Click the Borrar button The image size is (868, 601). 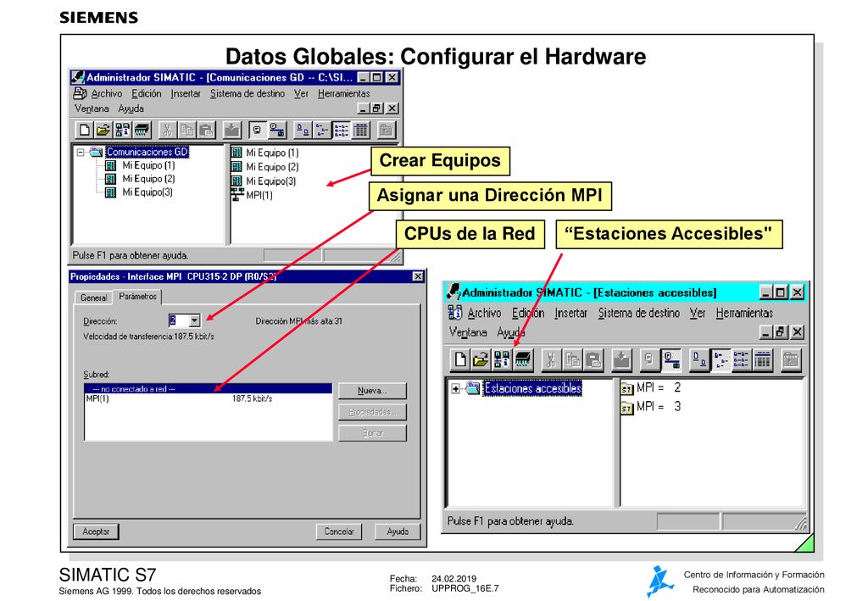click(x=372, y=433)
